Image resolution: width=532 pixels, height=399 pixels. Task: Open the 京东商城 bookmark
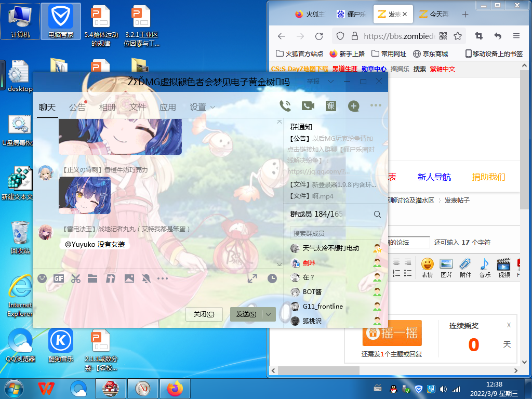coord(430,54)
